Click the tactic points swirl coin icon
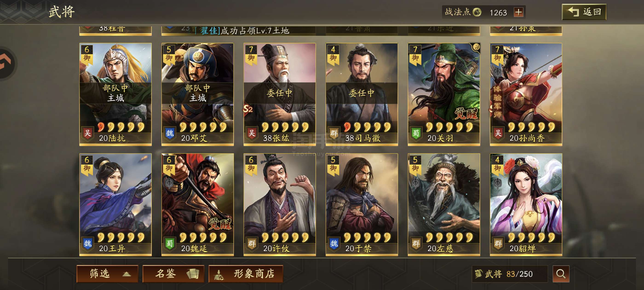644x290 pixels. 477,12
